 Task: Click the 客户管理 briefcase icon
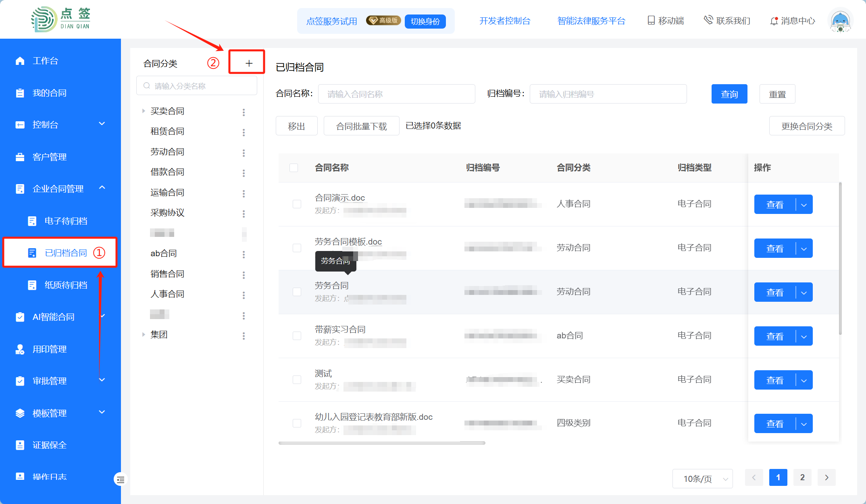click(20, 157)
